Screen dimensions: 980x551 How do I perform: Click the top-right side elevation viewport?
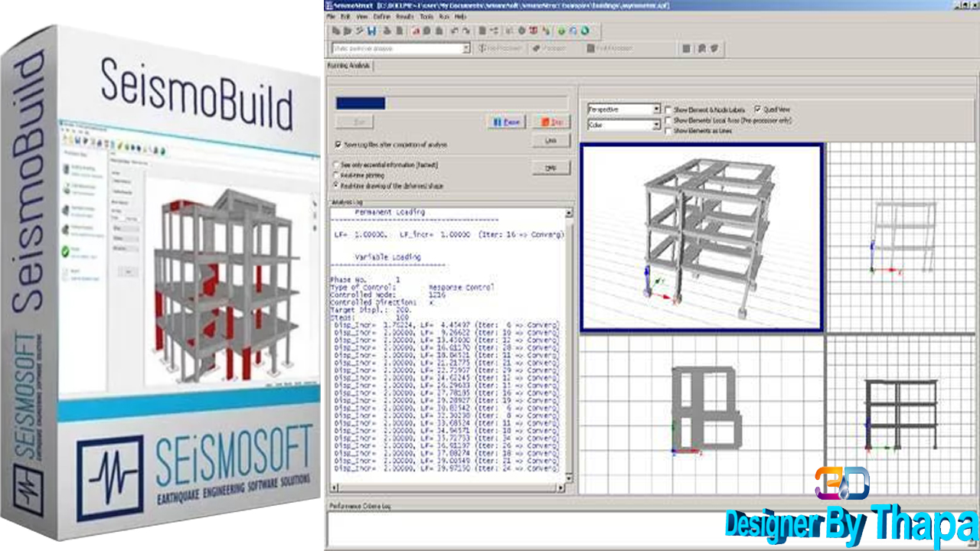[903, 237]
